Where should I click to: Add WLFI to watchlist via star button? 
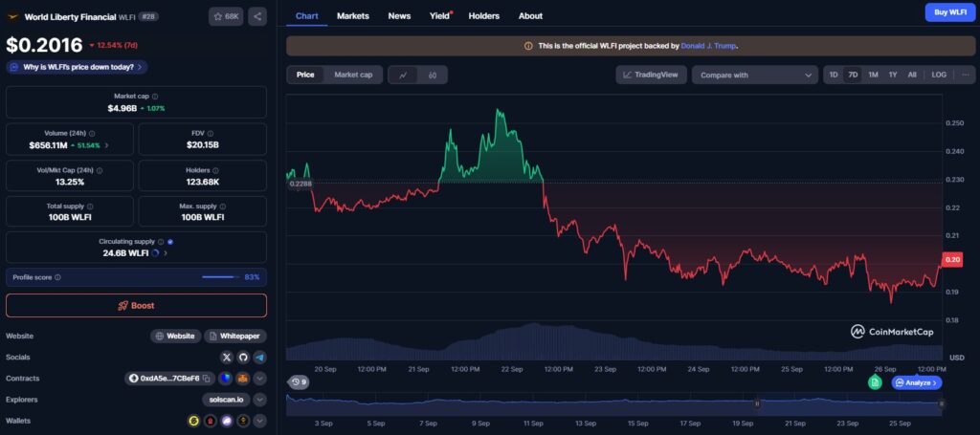[x=226, y=16]
